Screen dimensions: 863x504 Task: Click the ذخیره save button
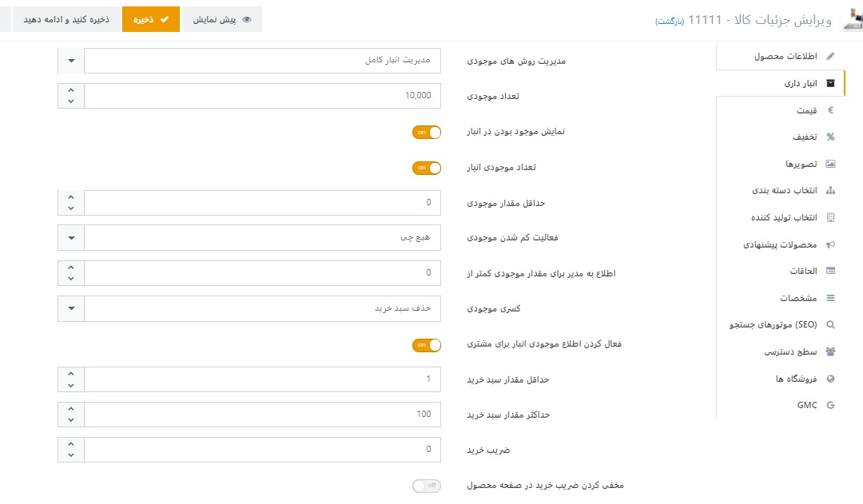point(151,19)
